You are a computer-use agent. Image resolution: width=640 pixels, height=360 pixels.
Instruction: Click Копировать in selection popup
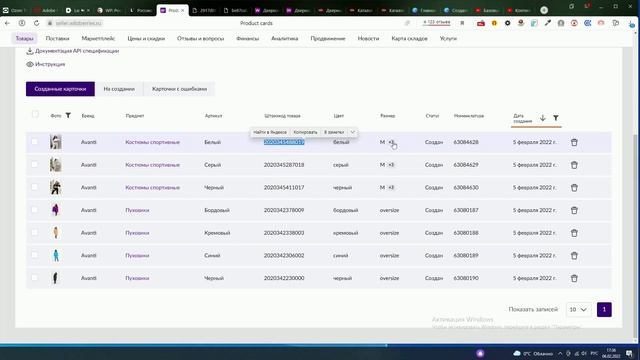point(305,132)
